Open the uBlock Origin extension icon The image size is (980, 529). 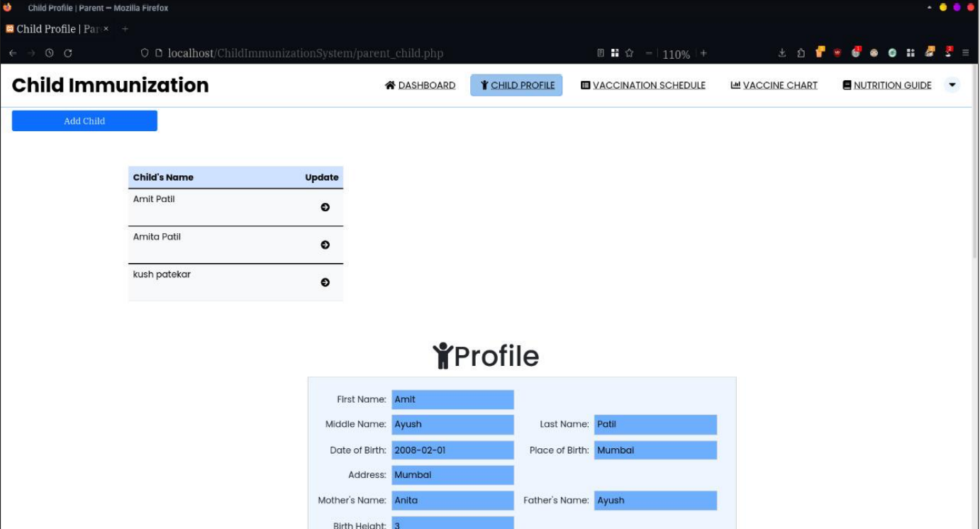pyautogui.click(x=837, y=52)
